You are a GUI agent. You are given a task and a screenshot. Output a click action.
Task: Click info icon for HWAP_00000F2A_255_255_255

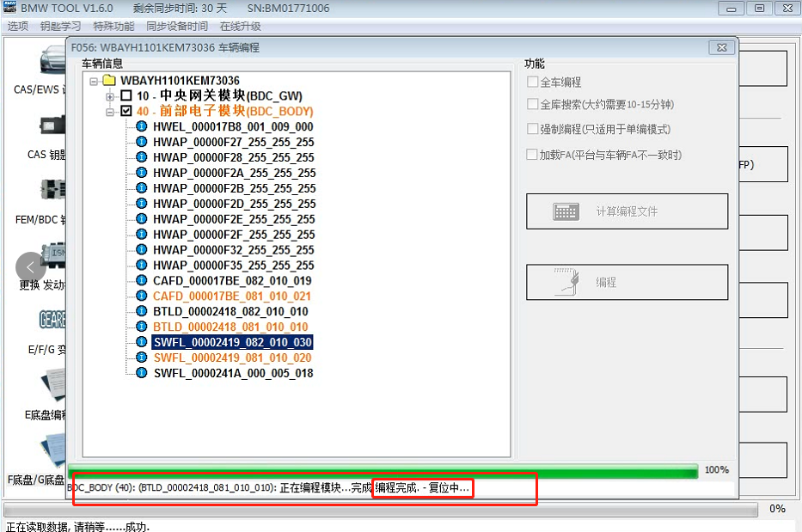(x=142, y=173)
